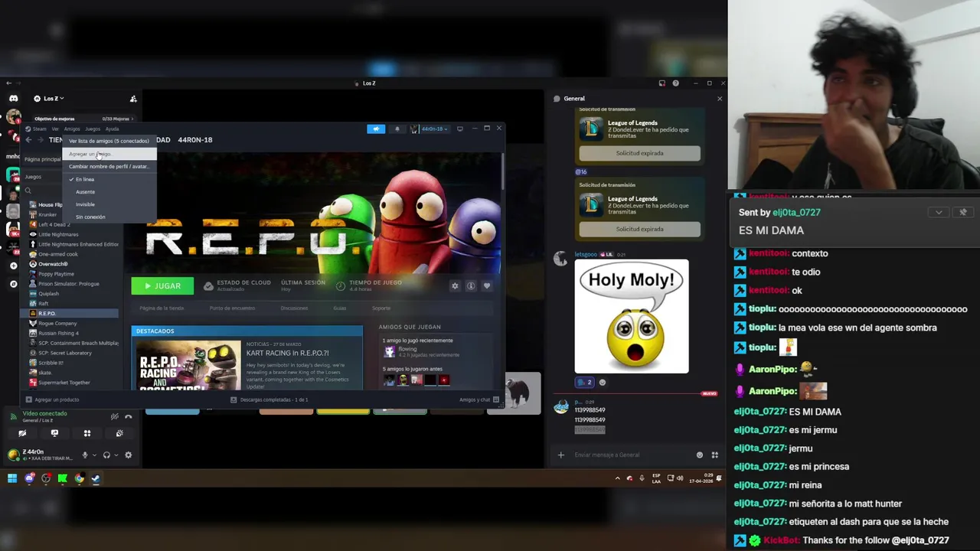Screen dimensions: 980x551
Task: Start Discord screen share button
Action: pos(54,434)
